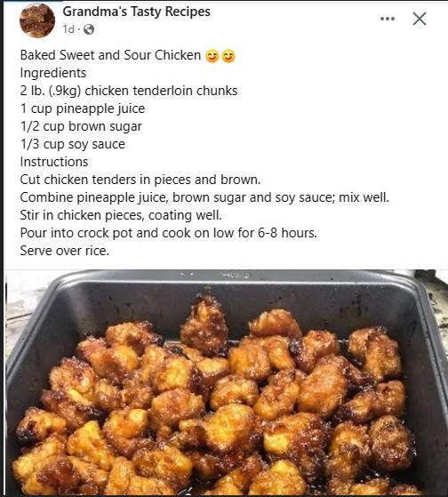Click the Pour into crock pot line
448x497 pixels.
[x=169, y=233]
